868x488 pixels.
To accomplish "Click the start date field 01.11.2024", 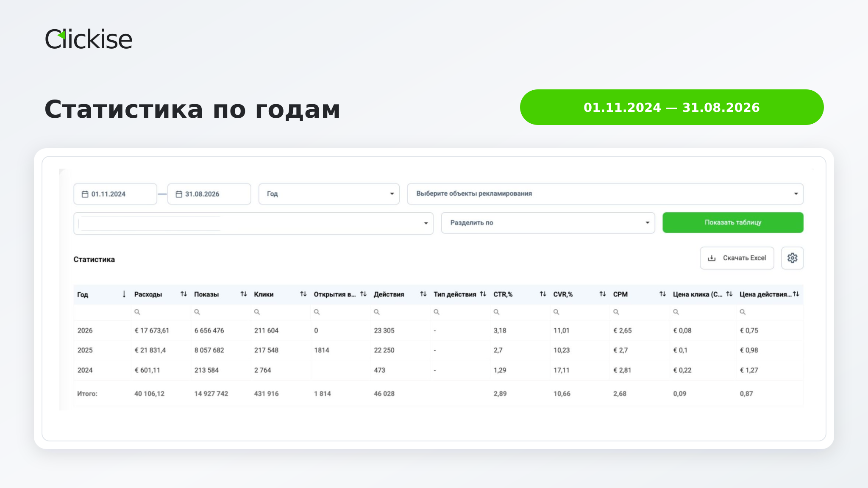I will (115, 194).
